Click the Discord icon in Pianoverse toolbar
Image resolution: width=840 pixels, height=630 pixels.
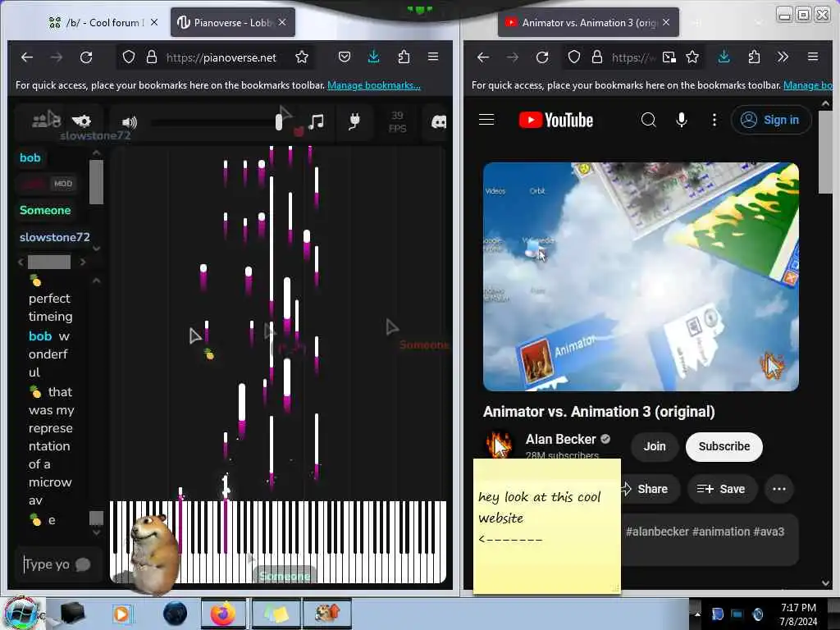[439, 122]
